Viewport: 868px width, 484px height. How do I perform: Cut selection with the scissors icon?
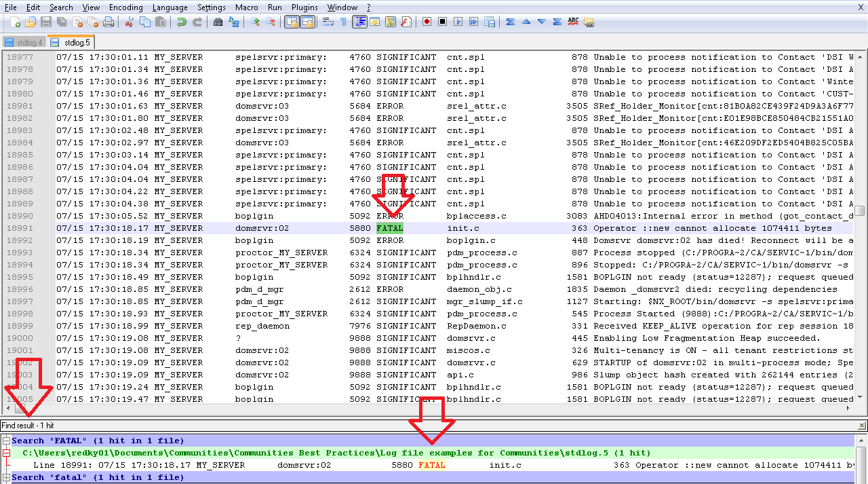point(129,22)
